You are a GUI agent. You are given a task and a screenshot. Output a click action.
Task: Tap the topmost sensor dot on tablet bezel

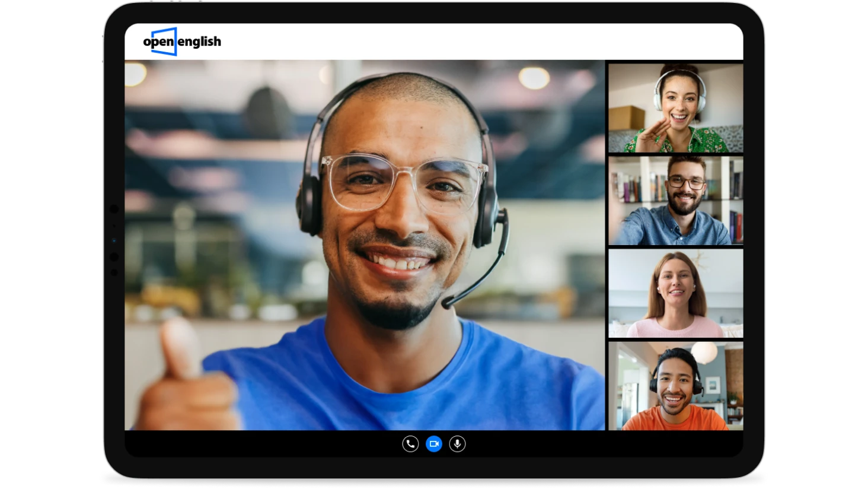(114, 209)
